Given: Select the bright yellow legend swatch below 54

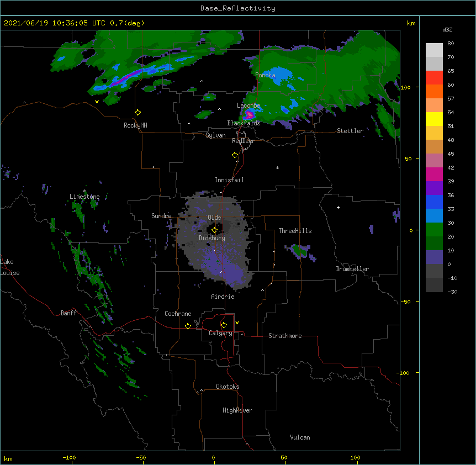Looking at the screenshot, I should click(x=434, y=119).
